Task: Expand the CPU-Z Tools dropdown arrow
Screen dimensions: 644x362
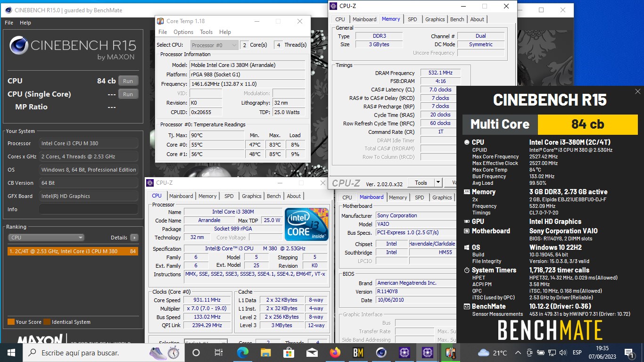Action: (438, 182)
